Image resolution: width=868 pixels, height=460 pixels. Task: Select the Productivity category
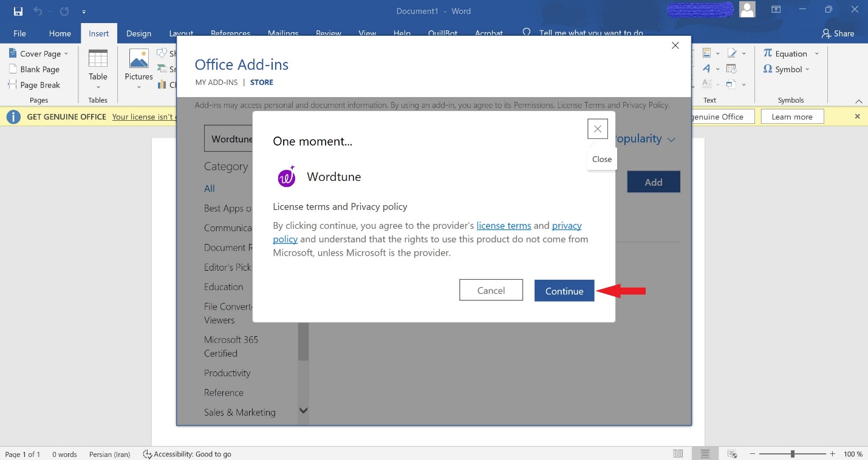click(x=227, y=373)
